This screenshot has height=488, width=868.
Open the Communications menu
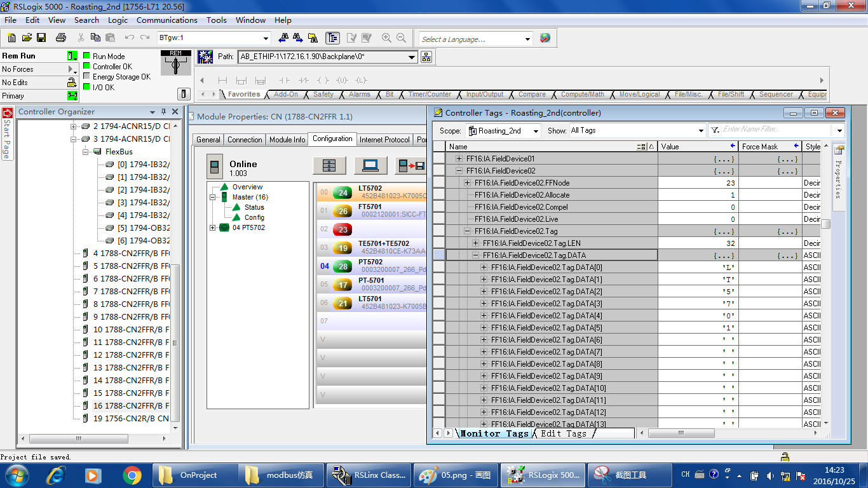click(x=167, y=20)
